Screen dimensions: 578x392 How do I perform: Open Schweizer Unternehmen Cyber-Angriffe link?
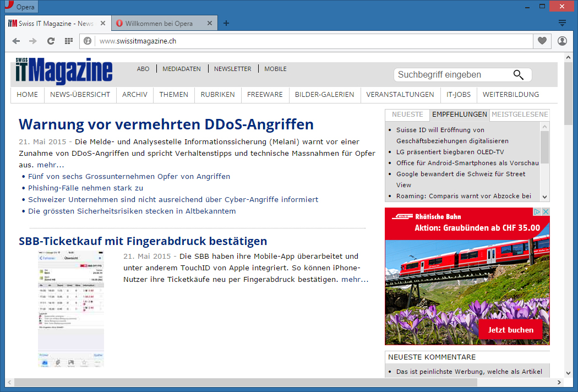click(173, 199)
